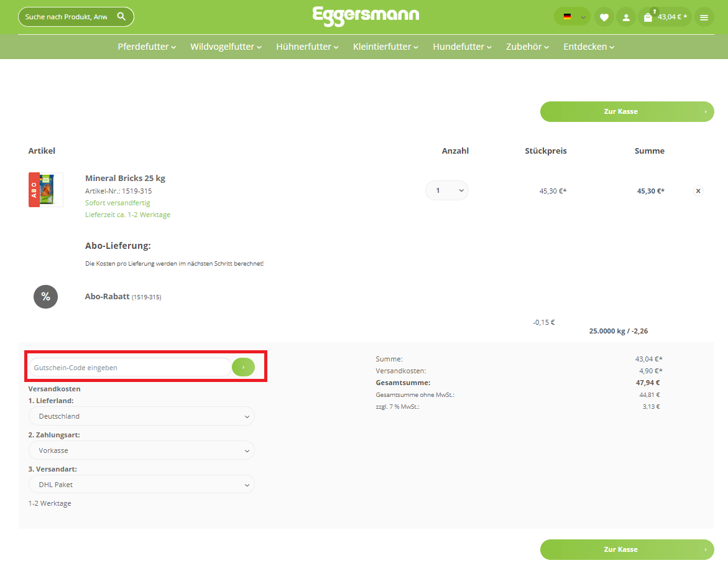Click the zzgl. 7 % MwSt. line
Screen dimensions: 728x568
coord(397,406)
